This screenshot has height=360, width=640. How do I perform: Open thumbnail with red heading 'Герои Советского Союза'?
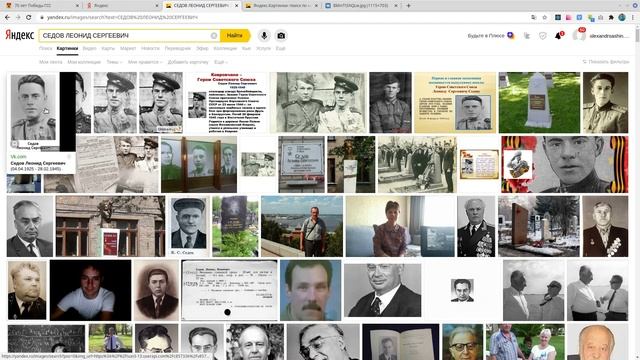(x=227, y=102)
